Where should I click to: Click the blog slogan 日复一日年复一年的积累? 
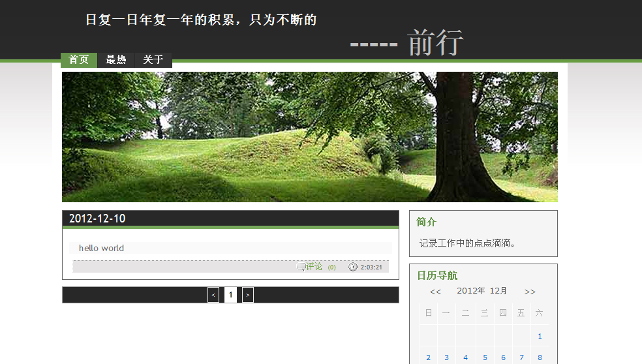(201, 20)
